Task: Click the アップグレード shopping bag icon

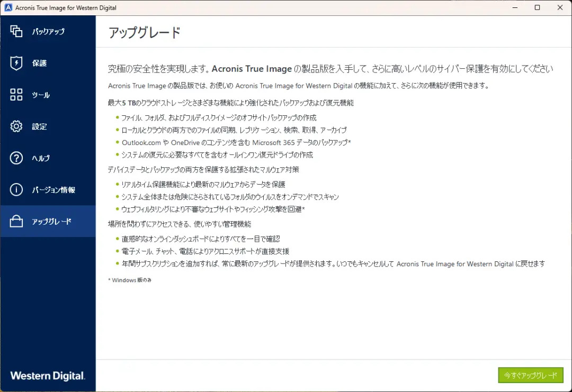Action: pos(16,221)
